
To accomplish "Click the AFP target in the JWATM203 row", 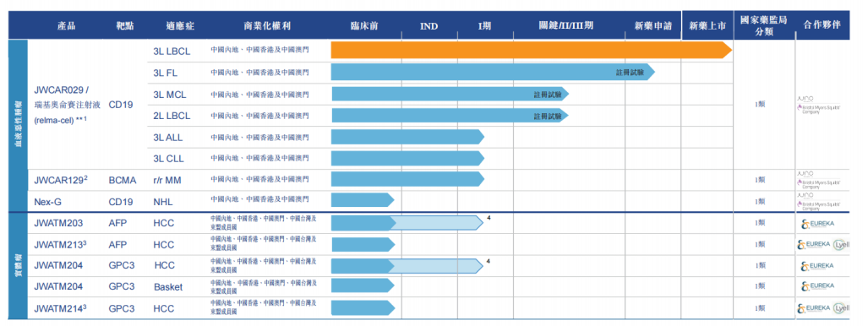I will (x=118, y=224).
